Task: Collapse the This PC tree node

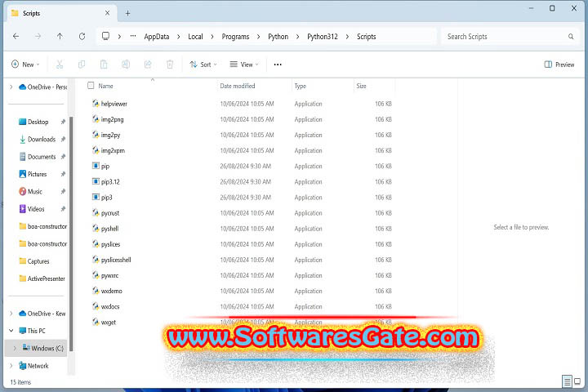Action: pyautogui.click(x=11, y=331)
